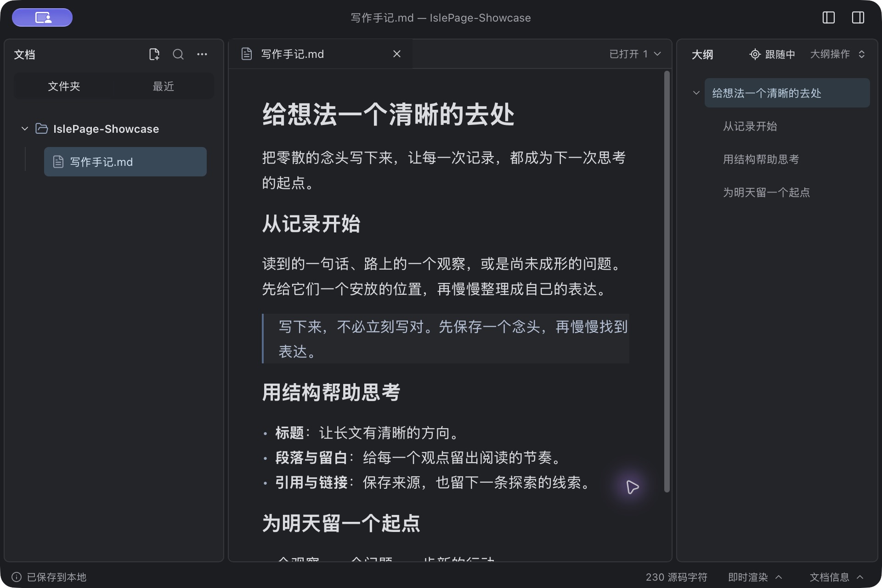The image size is (882, 588).
Task: Click the file icon beside 写作手记.md in tree
Action: 58,162
